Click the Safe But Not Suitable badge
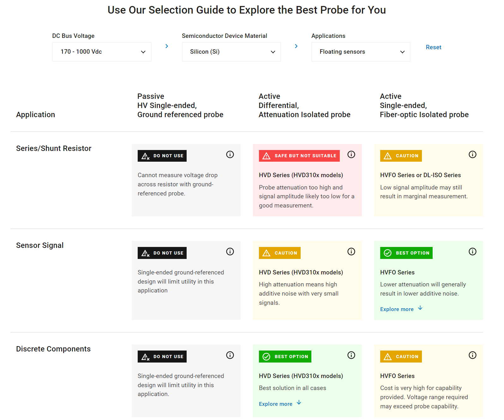Image resolution: width=504 pixels, height=420 pixels. pos(299,156)
